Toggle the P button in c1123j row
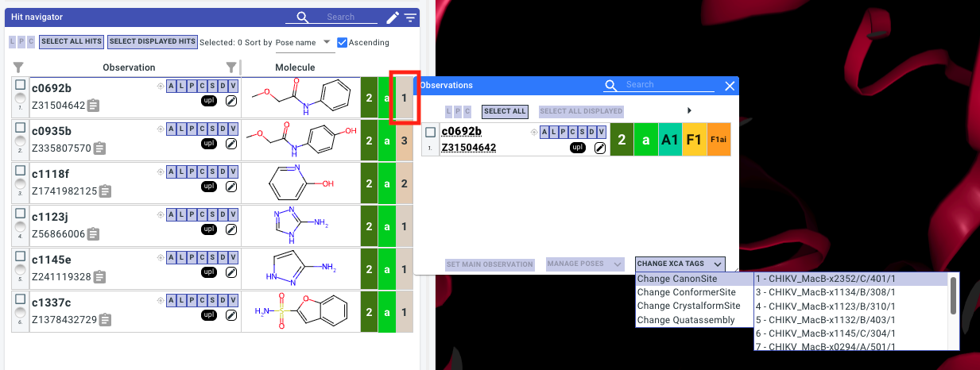This screenshot has height=370, width=980. pyautogui.click(x=192, y=214)
